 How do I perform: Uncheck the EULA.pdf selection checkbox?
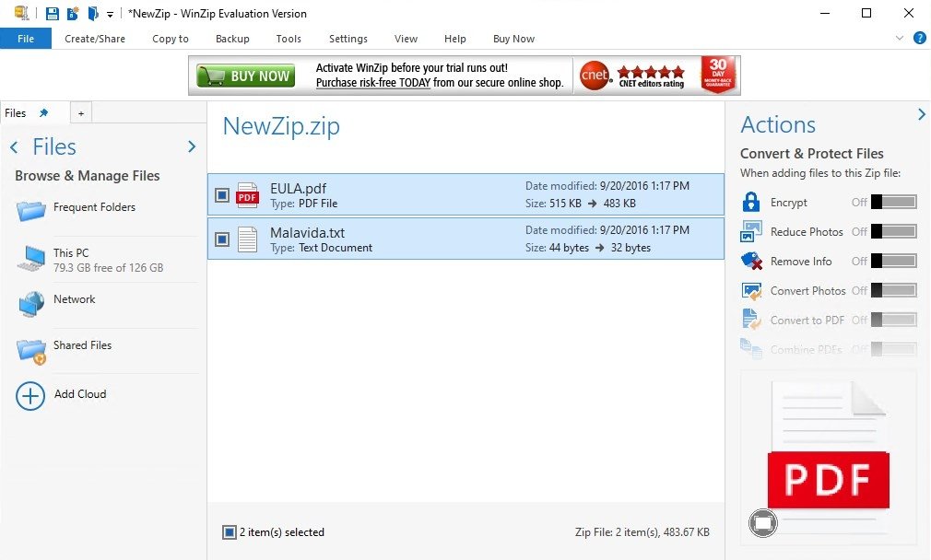(x=220, y=194)
